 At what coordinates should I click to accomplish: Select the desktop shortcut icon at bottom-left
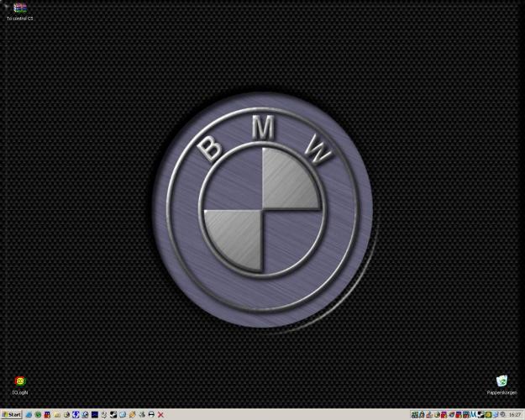[x=19, y=381]
